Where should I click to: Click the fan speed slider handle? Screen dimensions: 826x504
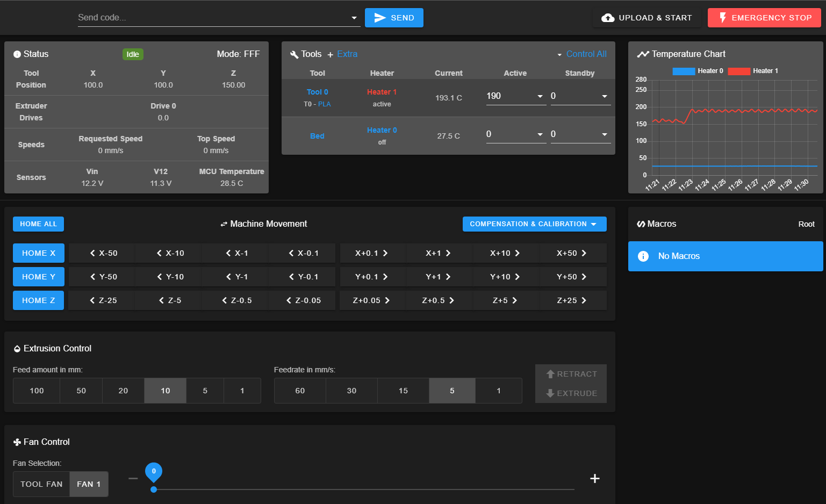click(154, 489)
